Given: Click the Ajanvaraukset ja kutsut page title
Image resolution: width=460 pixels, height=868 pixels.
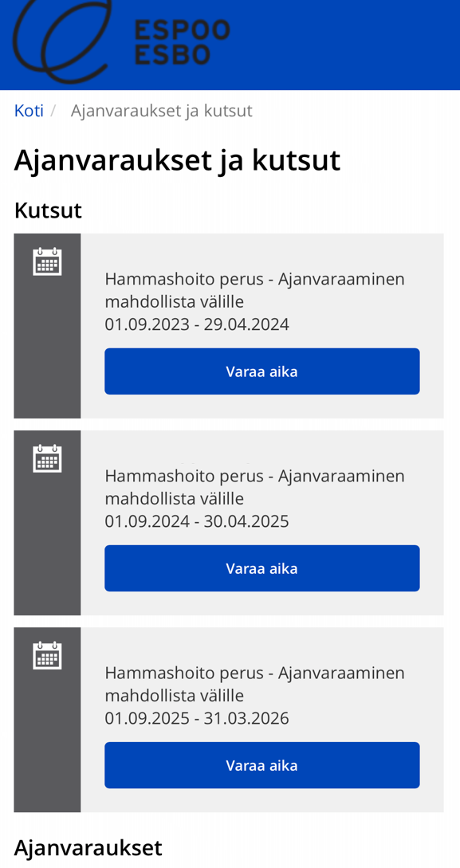Looking at the screenshot, I should coord(176,159).
